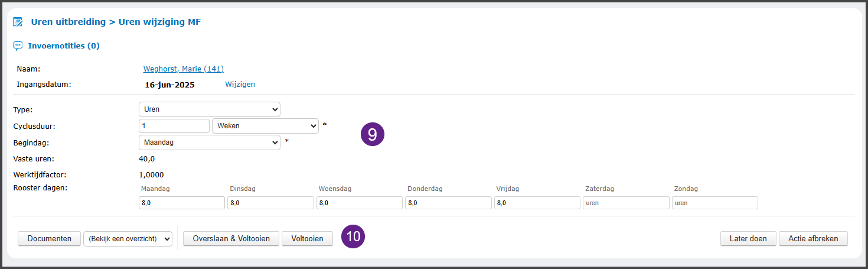
Task: Open the Bekijk een overzicht dropdown
Action: (128, 239)
